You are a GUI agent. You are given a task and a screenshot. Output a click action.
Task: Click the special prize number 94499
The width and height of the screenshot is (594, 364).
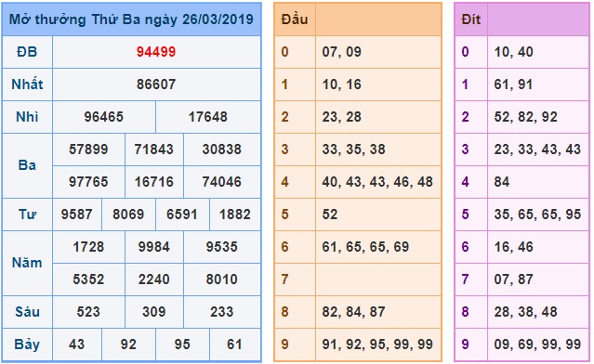click(156, 52)
